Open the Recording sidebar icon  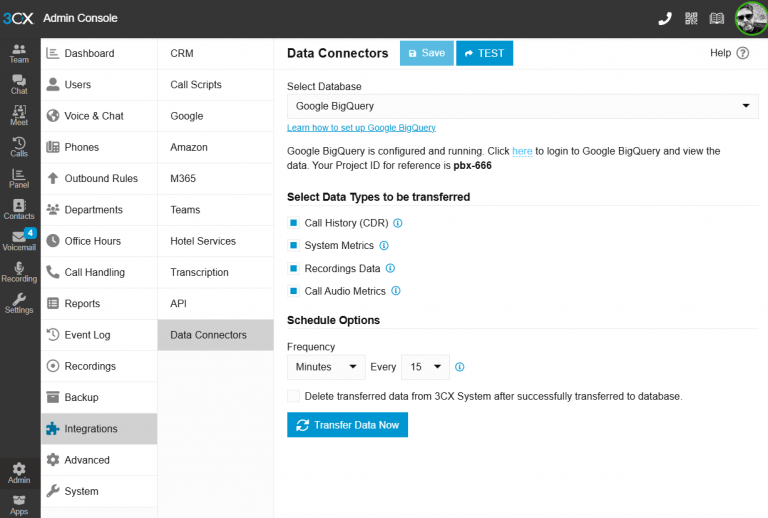pos(19,273)
